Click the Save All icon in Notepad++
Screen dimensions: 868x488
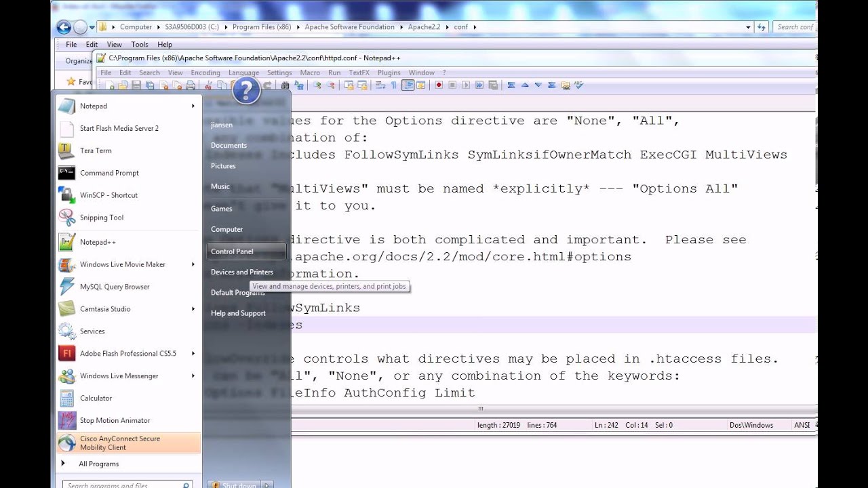(x=150, y=85)
